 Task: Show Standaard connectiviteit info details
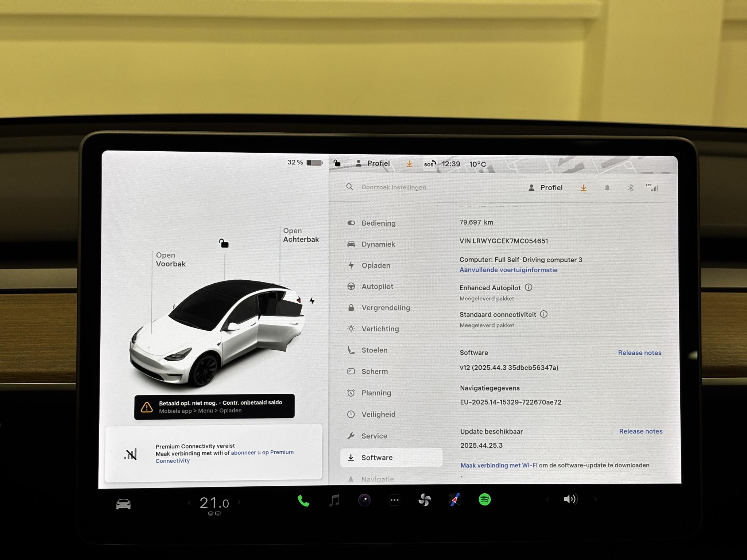point(544,314)
